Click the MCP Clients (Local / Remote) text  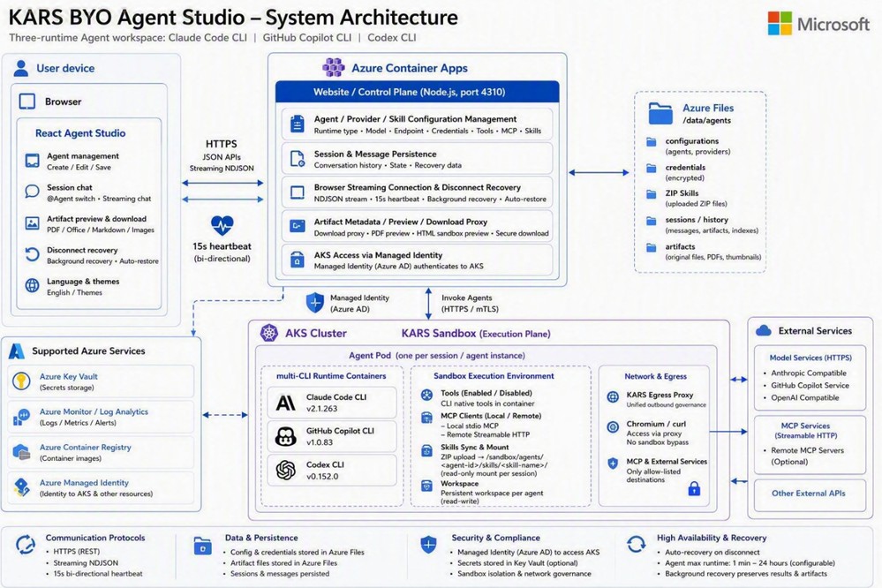coord(491,416)
